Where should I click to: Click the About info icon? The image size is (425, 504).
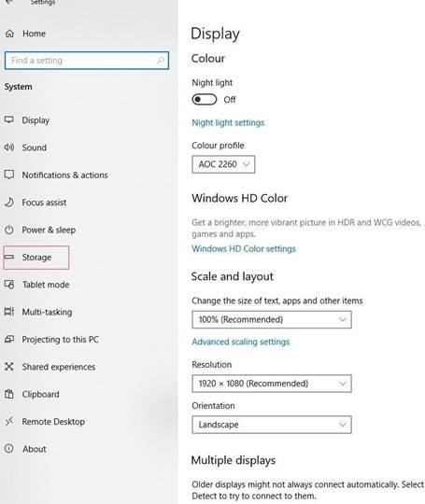tap(9, 449)
